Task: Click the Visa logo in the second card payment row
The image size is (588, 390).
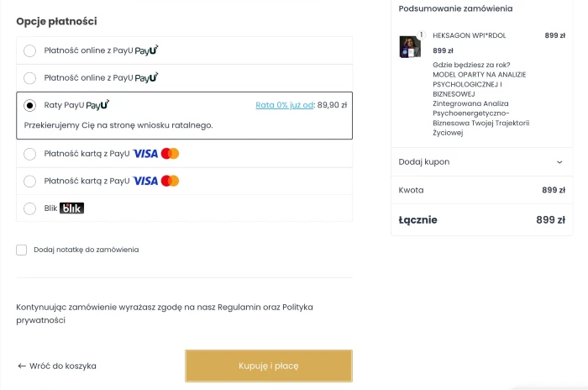Action: [145, 181]
